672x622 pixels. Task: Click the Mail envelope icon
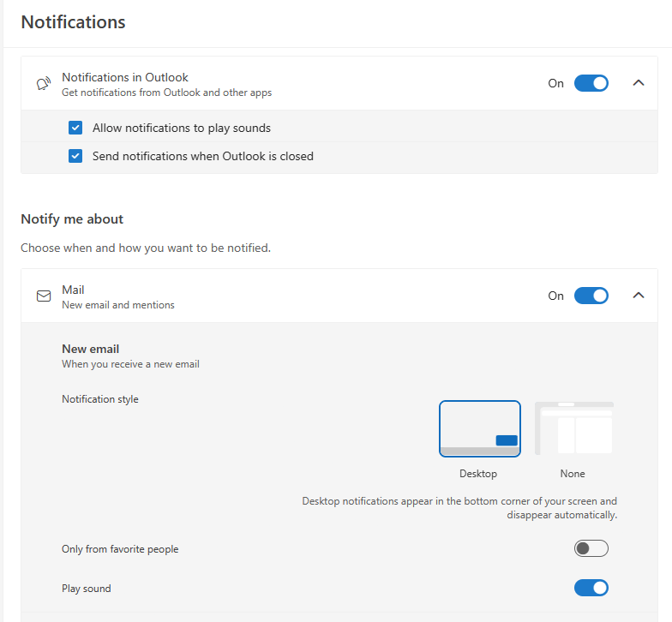pyautogui.click(x=43, y=296)
